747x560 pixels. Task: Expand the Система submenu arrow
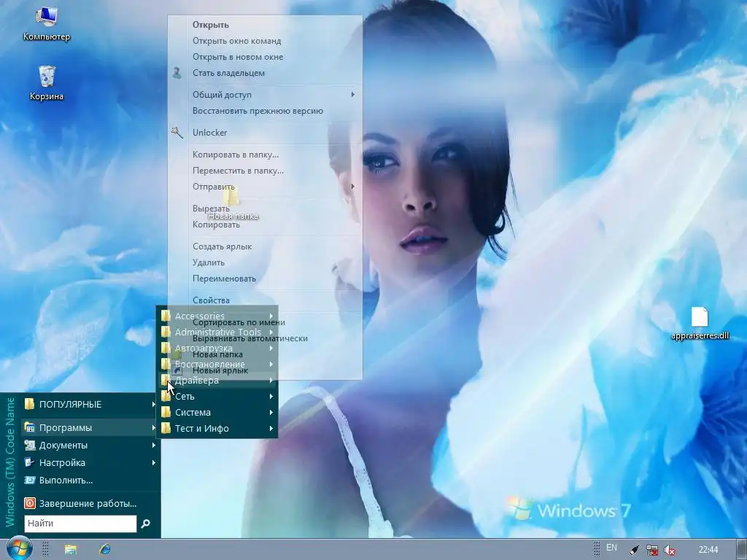click(x=271, y=412)
